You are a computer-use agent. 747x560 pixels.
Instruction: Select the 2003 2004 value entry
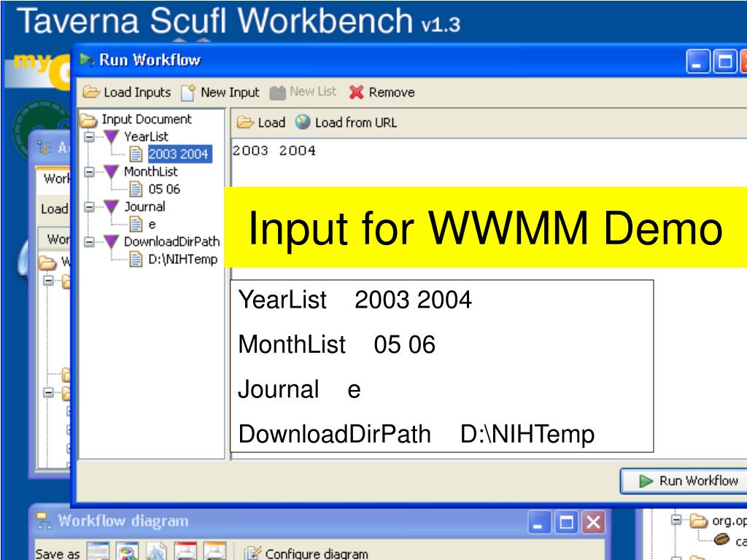pos(179,154)
